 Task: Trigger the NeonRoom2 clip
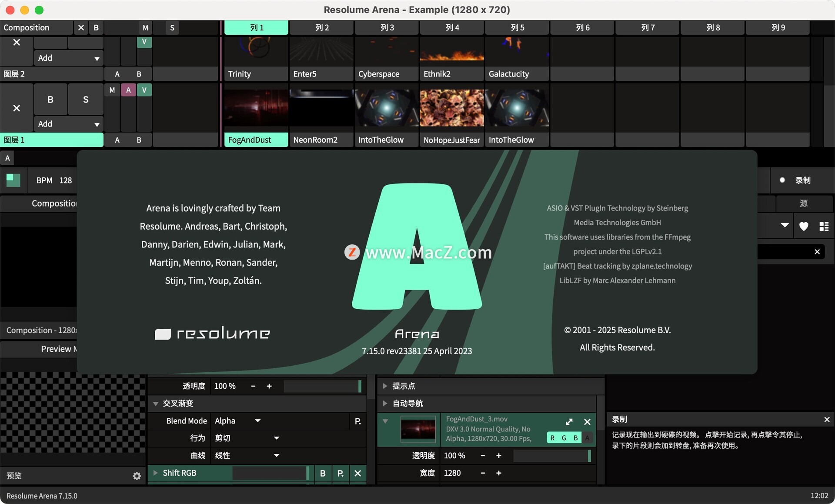[x=321, y=109]
